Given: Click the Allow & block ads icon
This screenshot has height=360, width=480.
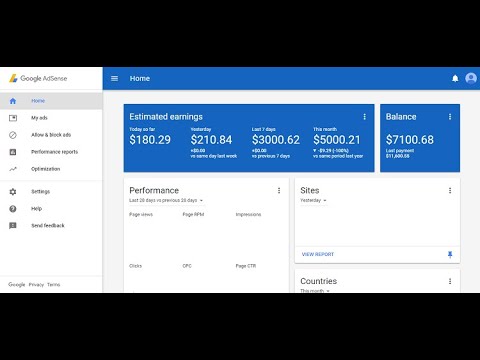Looking at the screenshot, I should (13, 135).
